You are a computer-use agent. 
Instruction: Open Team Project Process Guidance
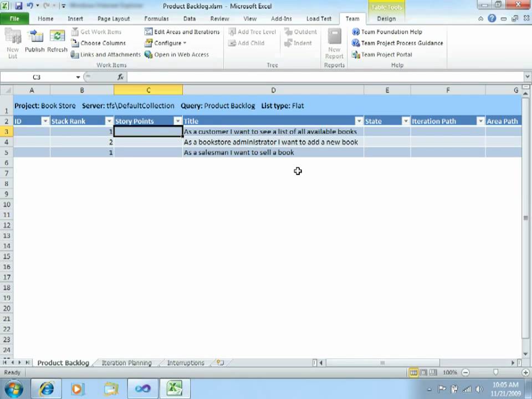point(397,43)
